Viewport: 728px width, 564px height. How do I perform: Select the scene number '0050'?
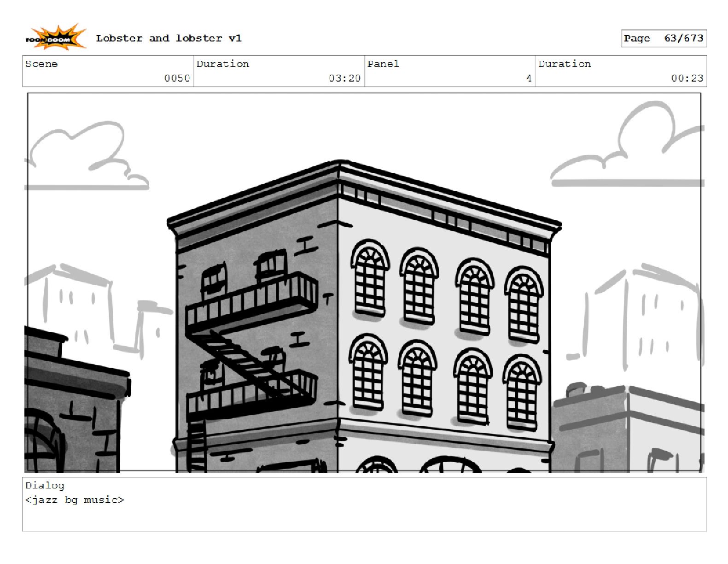click(177, 78)
